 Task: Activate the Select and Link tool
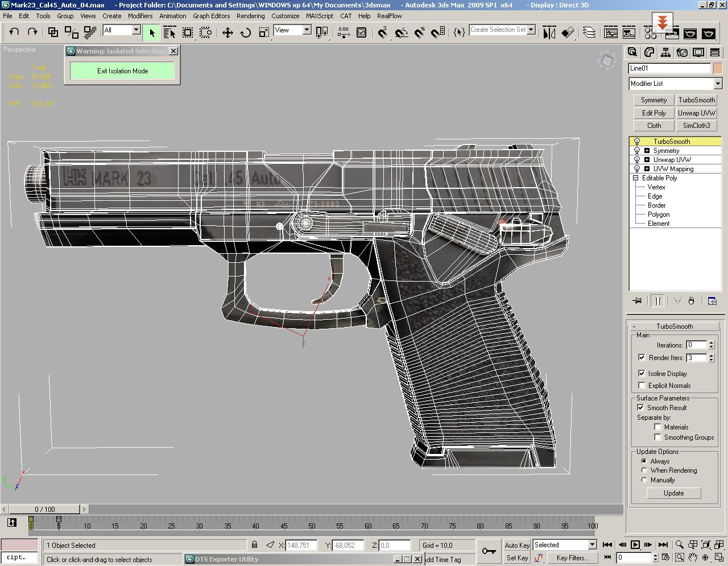point(53,32)
